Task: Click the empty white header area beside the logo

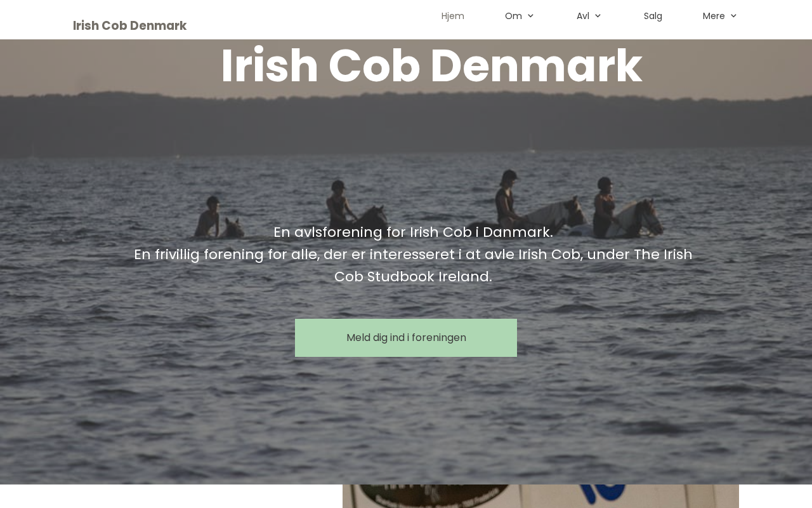Action: pos(304,20)
